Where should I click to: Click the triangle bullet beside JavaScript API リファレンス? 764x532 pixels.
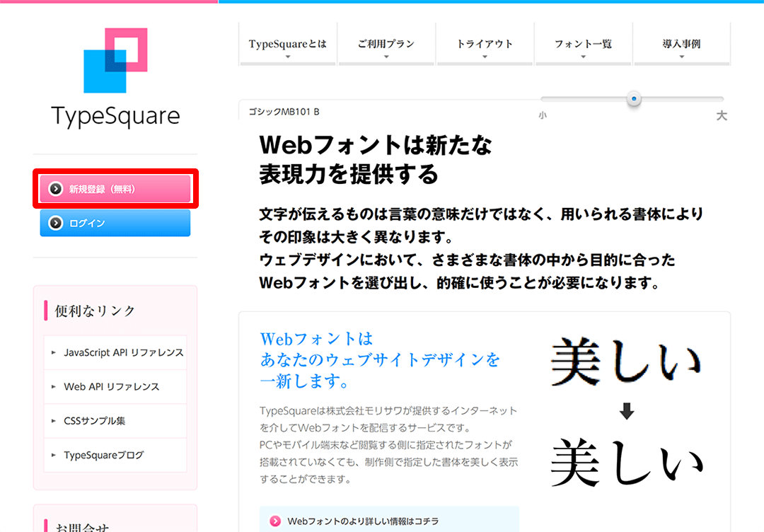54,352
